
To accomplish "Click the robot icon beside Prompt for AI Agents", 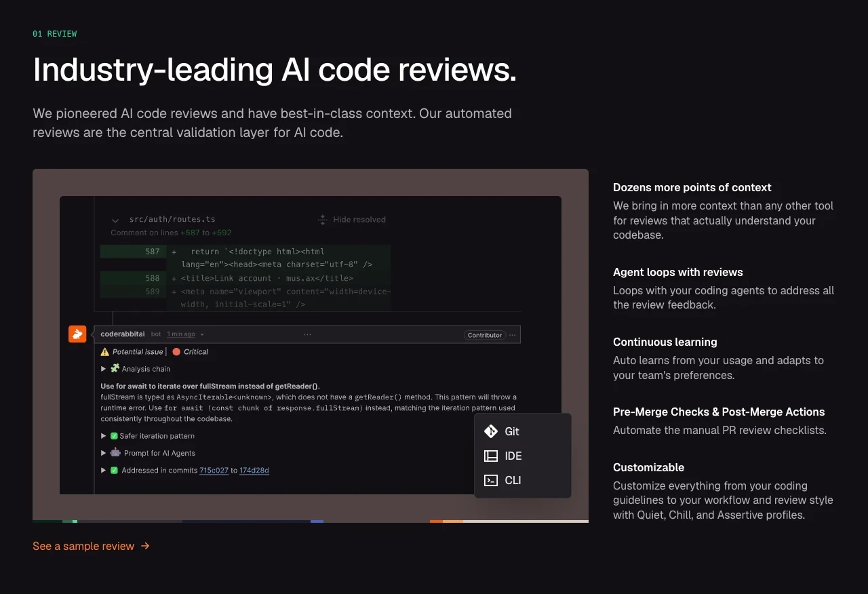I will [x=115, y=452].
